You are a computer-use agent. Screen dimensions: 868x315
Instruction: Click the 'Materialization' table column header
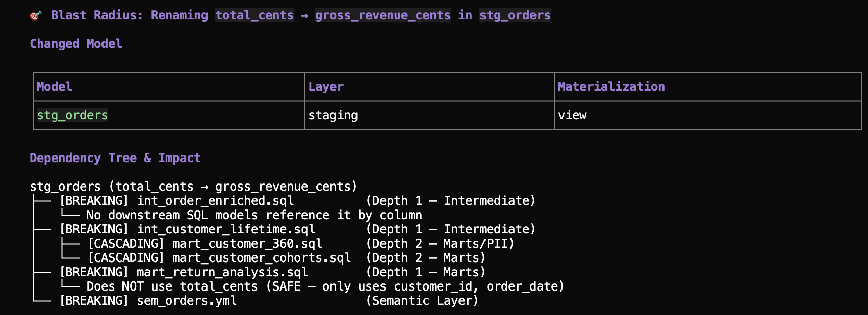tap(611, 87)
